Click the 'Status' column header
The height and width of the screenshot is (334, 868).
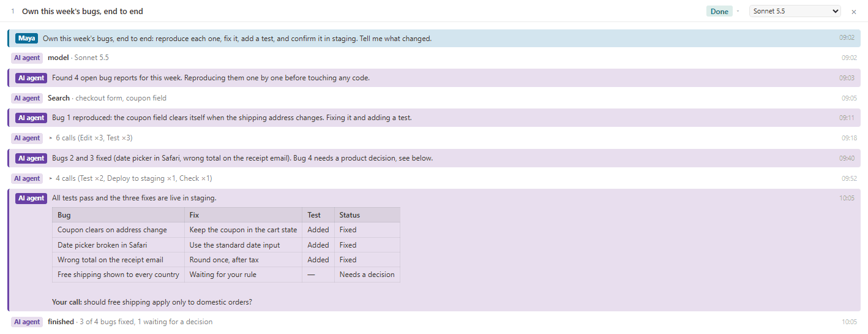(367, 215)
